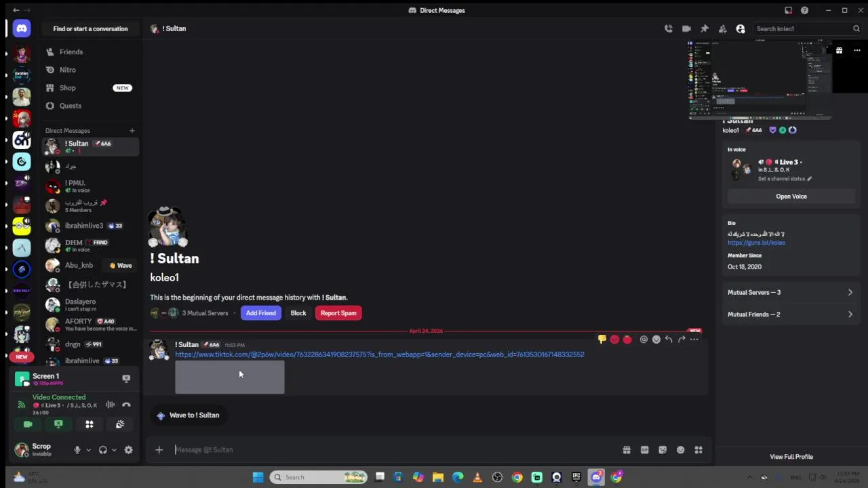Click the Report Spam button
The width and height of the screenshot is (868, 488).
[x=338, y=313]
